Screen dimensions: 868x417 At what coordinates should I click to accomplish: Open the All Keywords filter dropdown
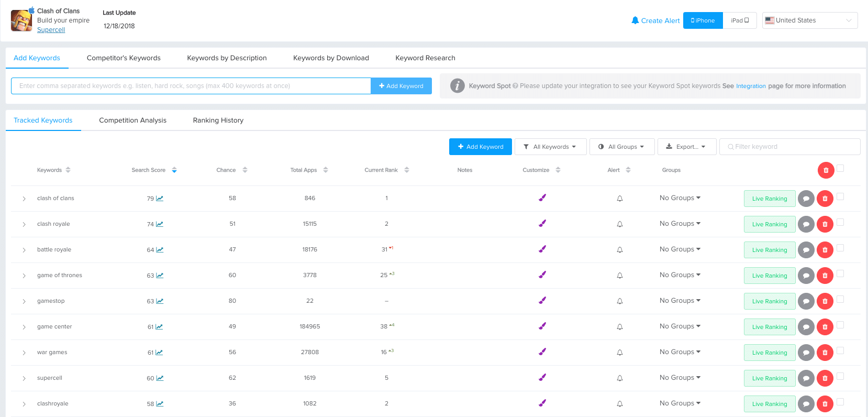[x=550, y=147]
